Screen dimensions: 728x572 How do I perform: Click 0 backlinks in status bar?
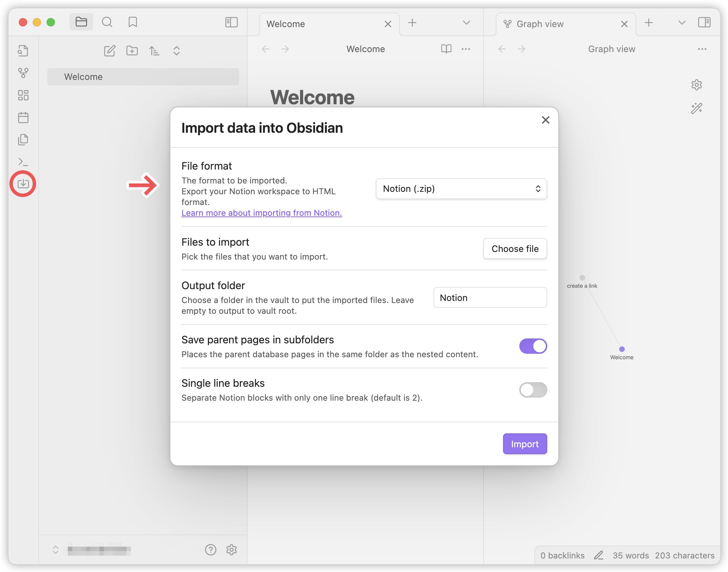click(562, 555)
